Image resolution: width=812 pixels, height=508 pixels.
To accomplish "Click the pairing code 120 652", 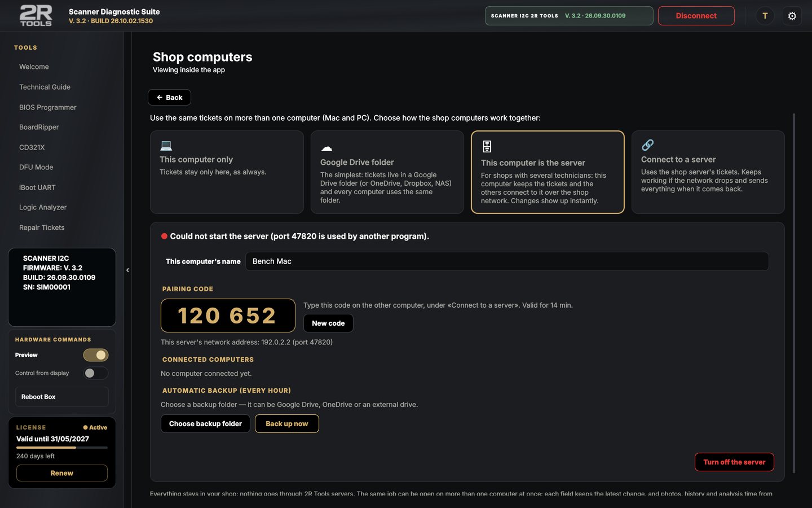I will pos(228,316).
